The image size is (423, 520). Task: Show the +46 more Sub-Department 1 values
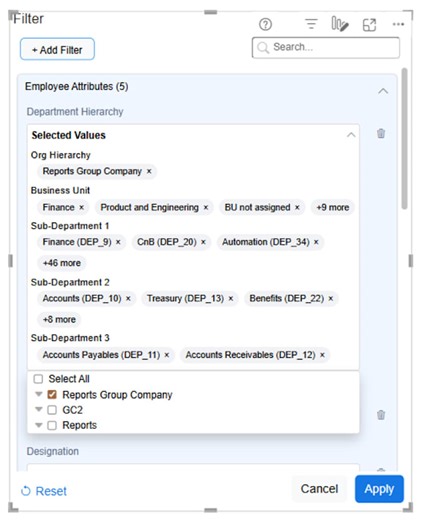pos(62,263)
